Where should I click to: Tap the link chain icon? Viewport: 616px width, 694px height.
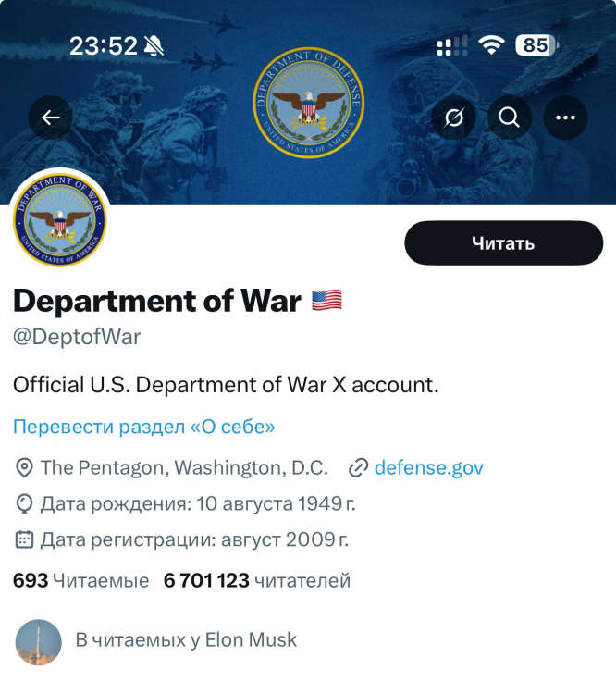tap(358, 468)
